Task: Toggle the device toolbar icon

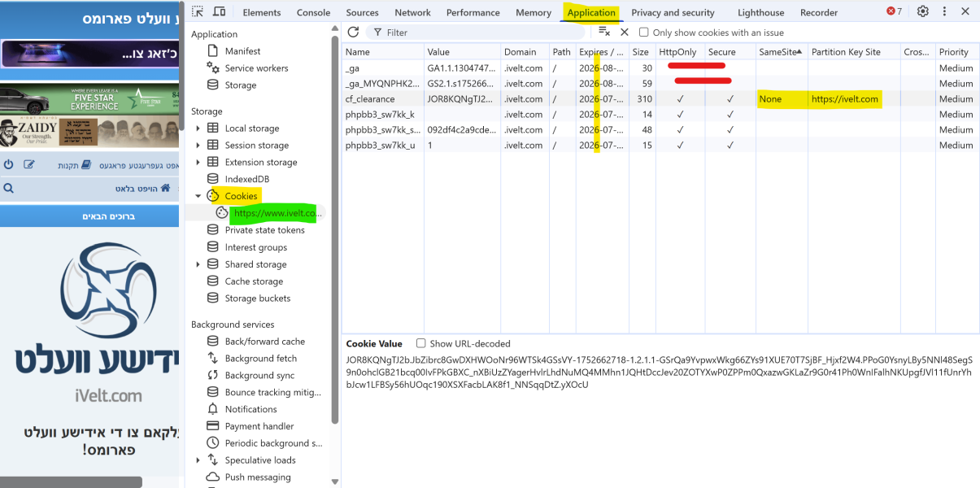Action: tap(219, 11)
